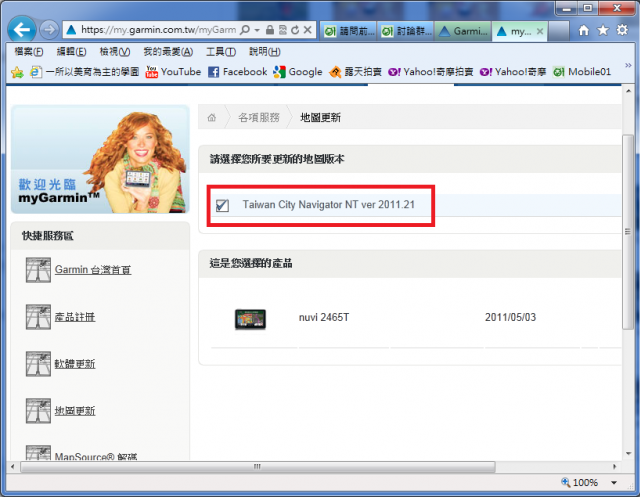Click the 各項服務 breadcrumb
640x497 pixels.
259,118
